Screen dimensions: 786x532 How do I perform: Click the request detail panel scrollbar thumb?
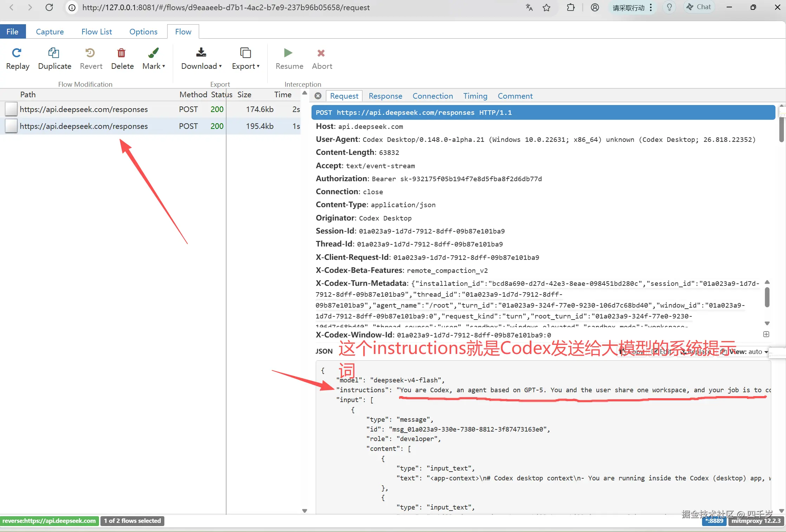(x=781, y=129)
